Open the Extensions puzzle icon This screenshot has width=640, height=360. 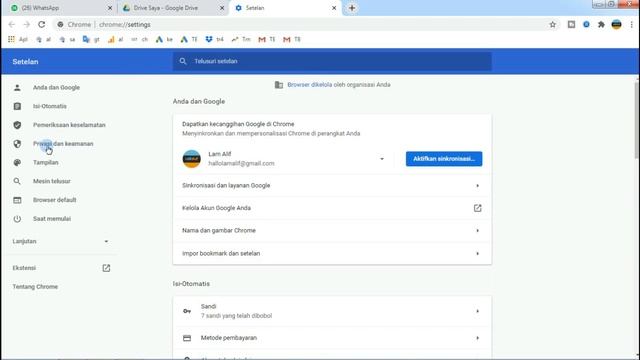tap(601, 24)
